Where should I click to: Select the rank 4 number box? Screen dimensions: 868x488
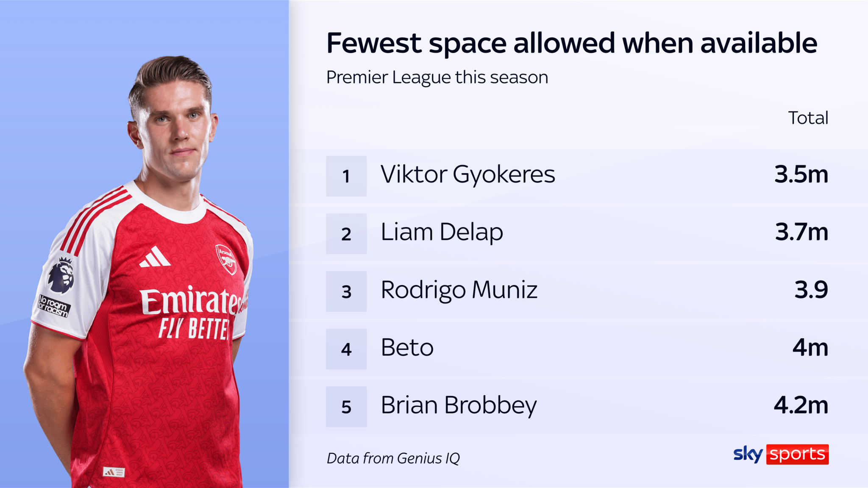(346, 349)
